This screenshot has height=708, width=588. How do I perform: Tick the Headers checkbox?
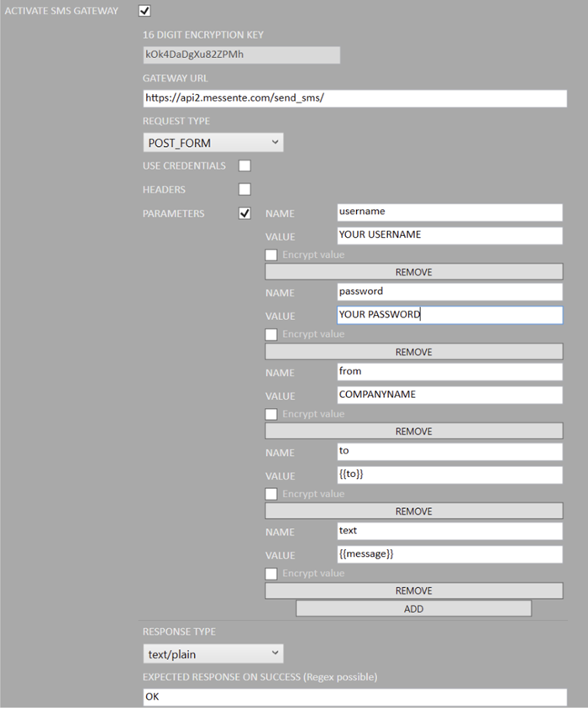click(x=244, y=189)
